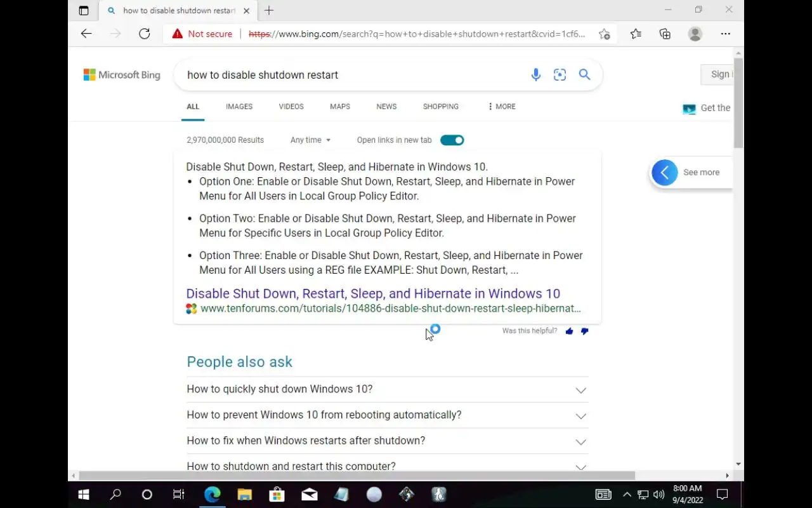
Task: Toggle Open links in new tab switch
Action: 452,140
